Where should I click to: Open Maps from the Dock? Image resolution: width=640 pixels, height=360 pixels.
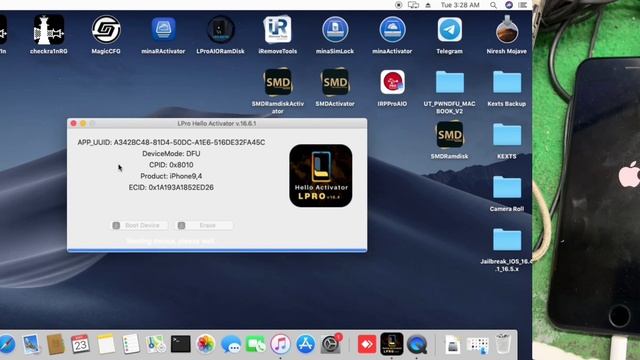click(x=156, y=345)
